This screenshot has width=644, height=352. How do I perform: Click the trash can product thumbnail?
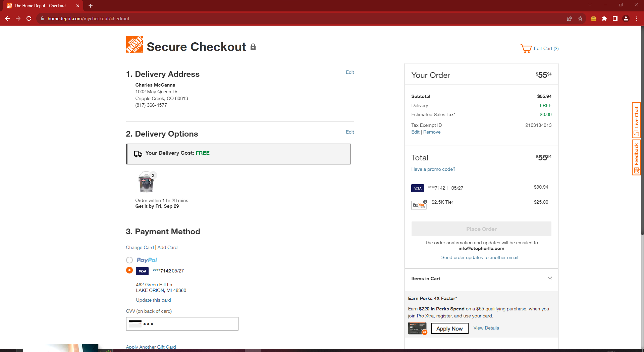146,182
